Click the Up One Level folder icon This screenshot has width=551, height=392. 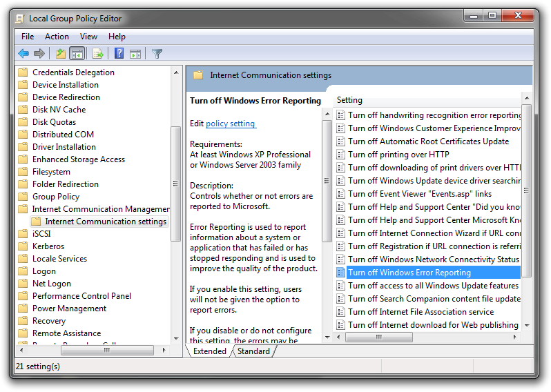coord(61,53)
